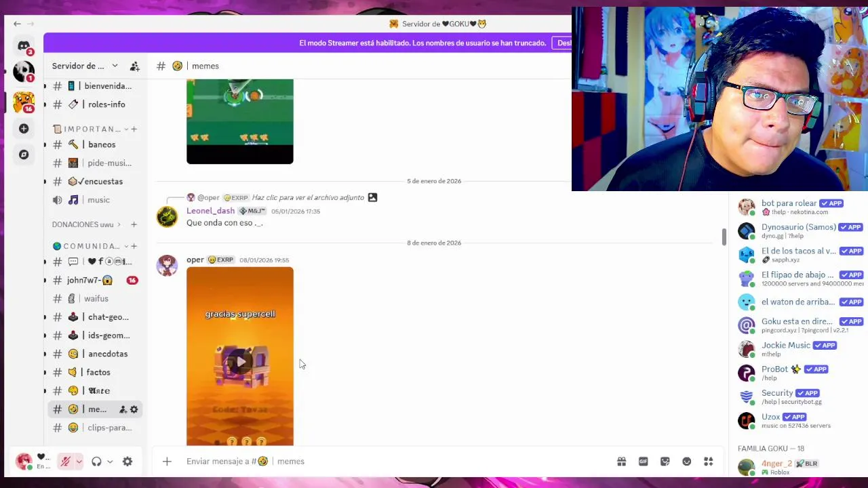868x488 pixels.
Task: Open sticker picker in message bar
Action: click(665, 462)
